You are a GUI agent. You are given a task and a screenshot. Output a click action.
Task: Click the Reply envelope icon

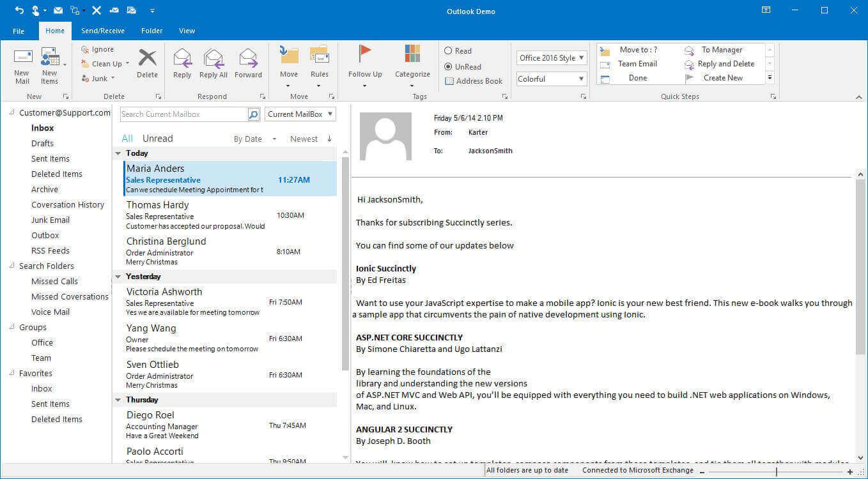pyautogui.click(x=182, y=58)
